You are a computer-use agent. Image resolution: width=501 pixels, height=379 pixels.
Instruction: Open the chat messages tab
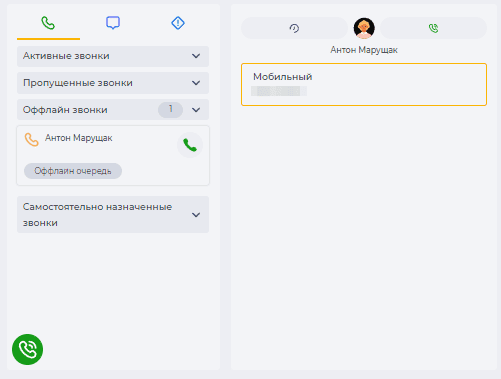point(113,23)
